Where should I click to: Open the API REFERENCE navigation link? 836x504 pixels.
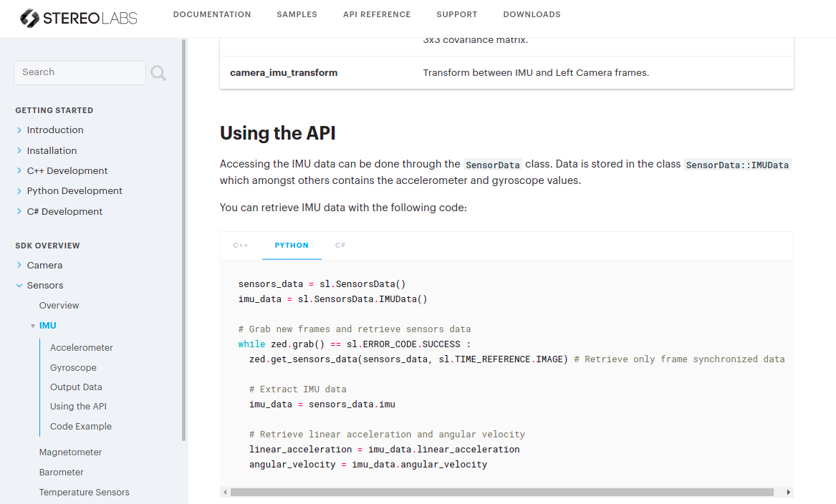pos(377,14)
